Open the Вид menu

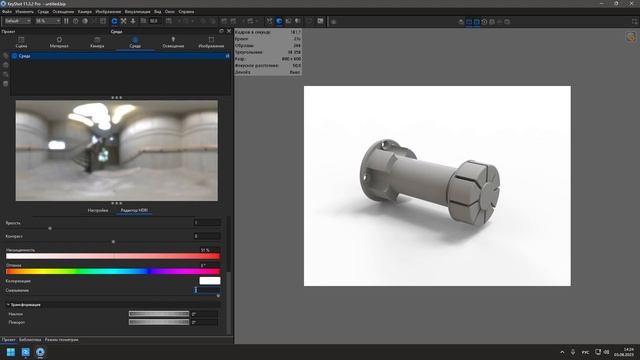point(158,12)
